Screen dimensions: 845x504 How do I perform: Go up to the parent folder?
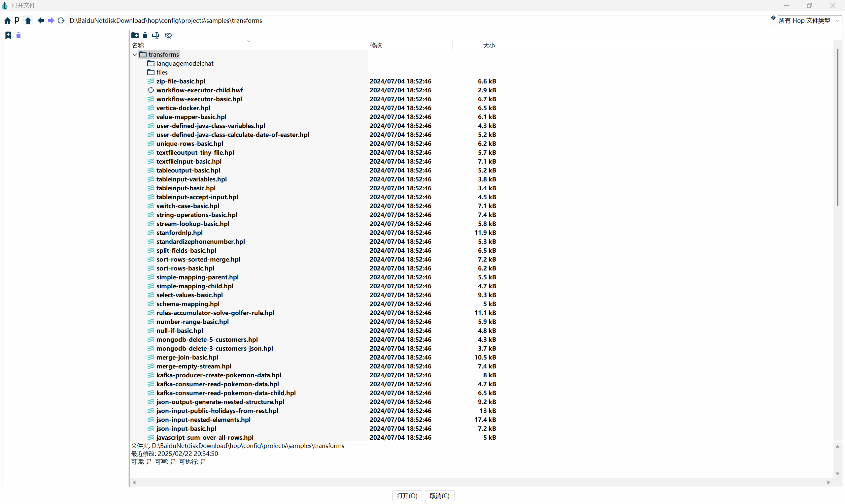28,21
